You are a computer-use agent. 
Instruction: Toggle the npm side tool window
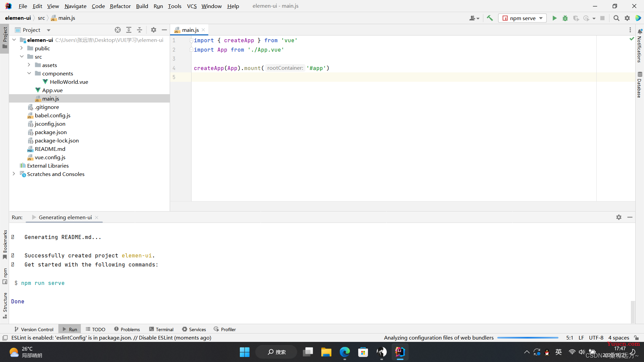click(5, 276)
